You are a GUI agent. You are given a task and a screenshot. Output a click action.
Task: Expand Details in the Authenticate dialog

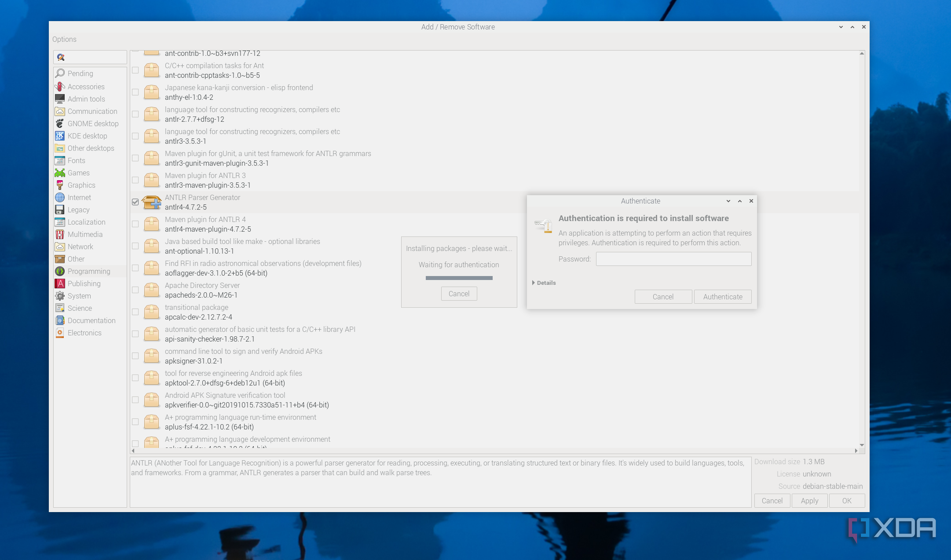coord(544,283)
